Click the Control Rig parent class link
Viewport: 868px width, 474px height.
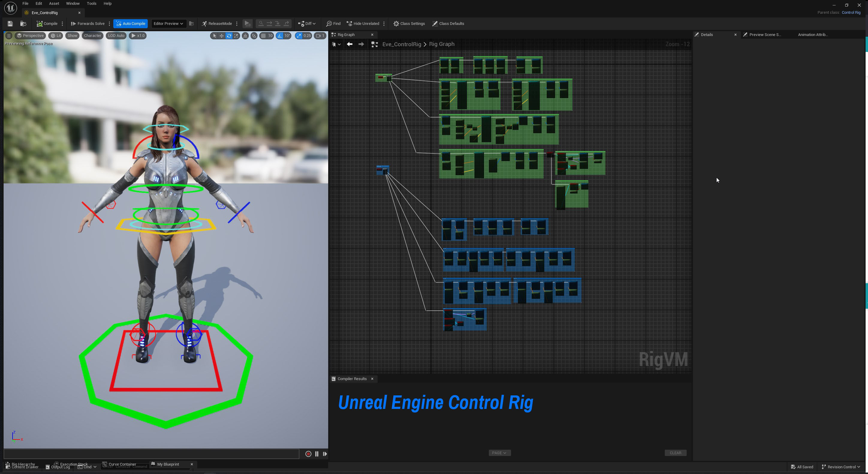click(x=851, y=13)
